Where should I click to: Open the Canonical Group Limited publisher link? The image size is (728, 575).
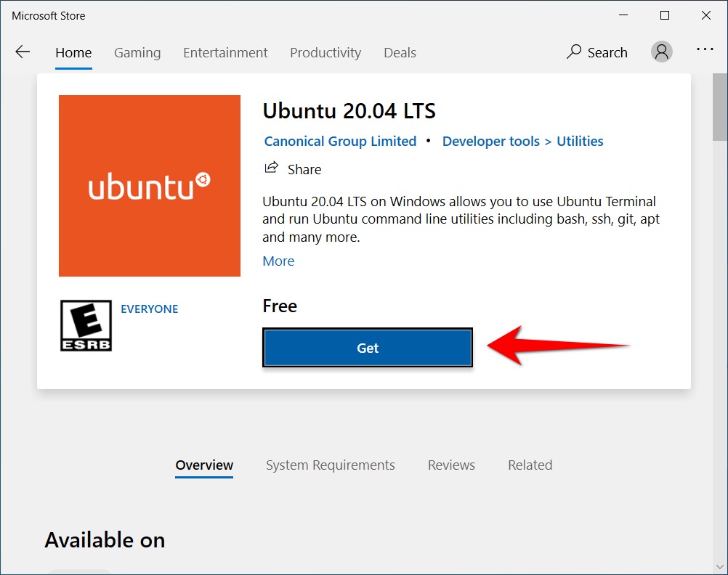pyautogui.click(x=340, y=141)
